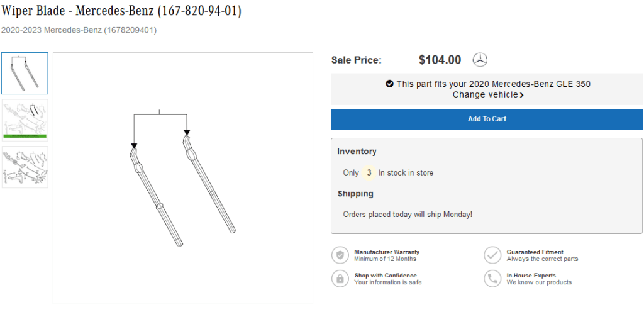Viewport: 644px width, 329px height.
Task: Click the Manufacturer Warranty text label
Action: tap(386, 252)
